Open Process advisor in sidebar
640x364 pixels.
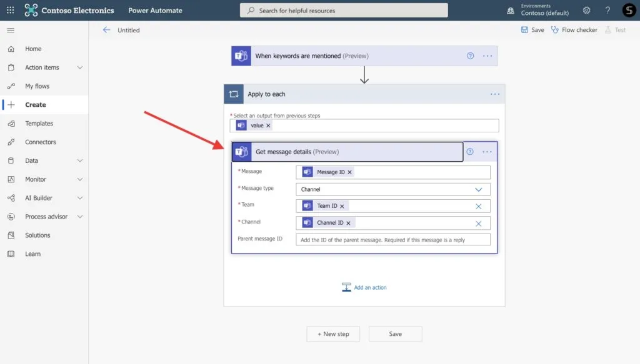click(46, 217)
